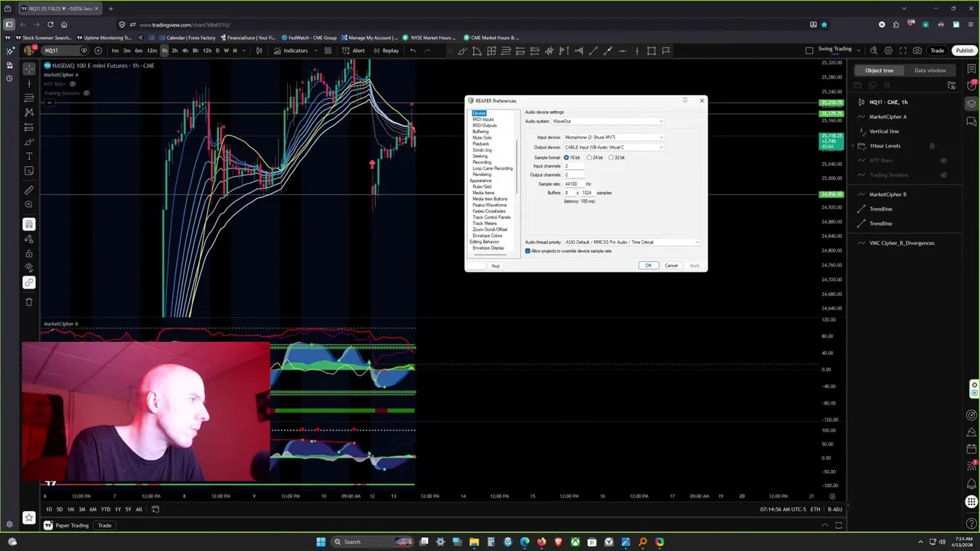This screenshot has width=980, height=551.
Task: Toggle the magnet mode tool
Action: [29, 224]
